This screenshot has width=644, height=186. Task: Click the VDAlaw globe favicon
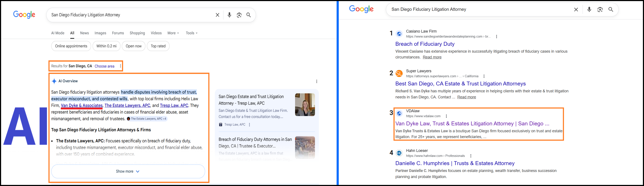point(399,113)
